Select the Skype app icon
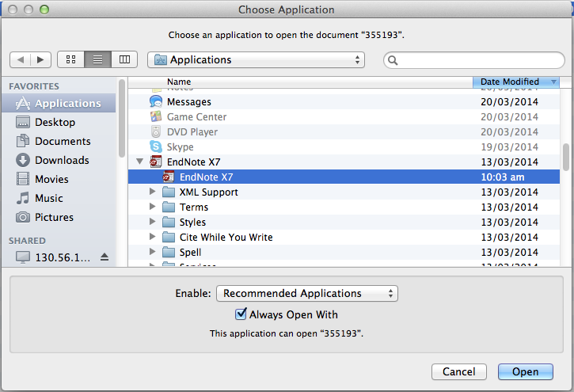The height and width of the screenshot is (392, 574). pyautogui.click(x=156, y=147)
